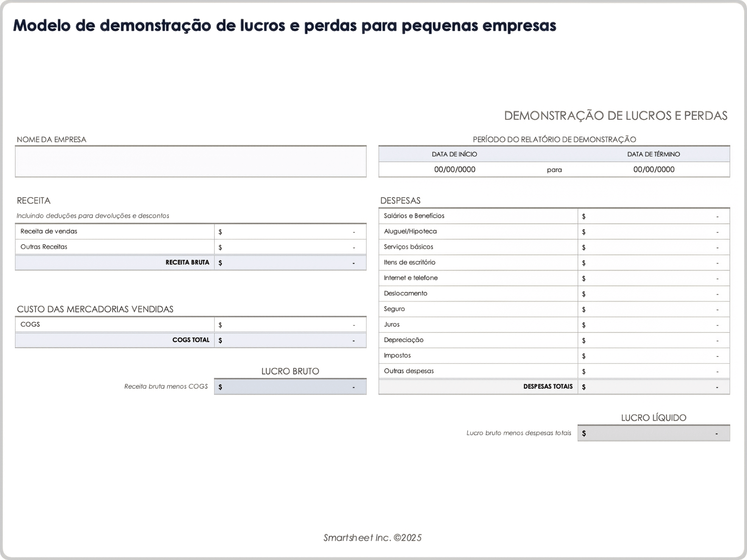Click the Smartsheet Inc. footer text
Screen dimensions: 747x560
click(x=372, y=538)
